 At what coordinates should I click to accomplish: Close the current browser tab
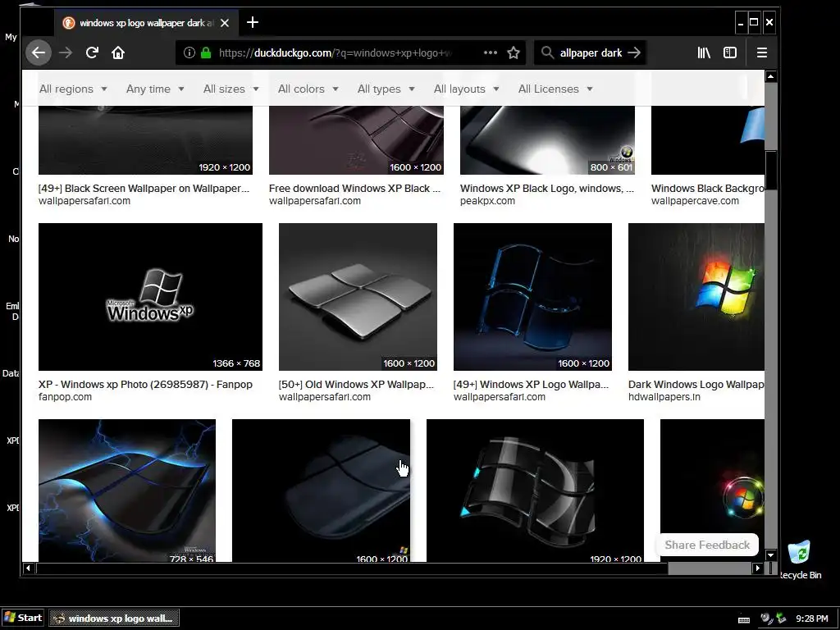coord(225,23)
